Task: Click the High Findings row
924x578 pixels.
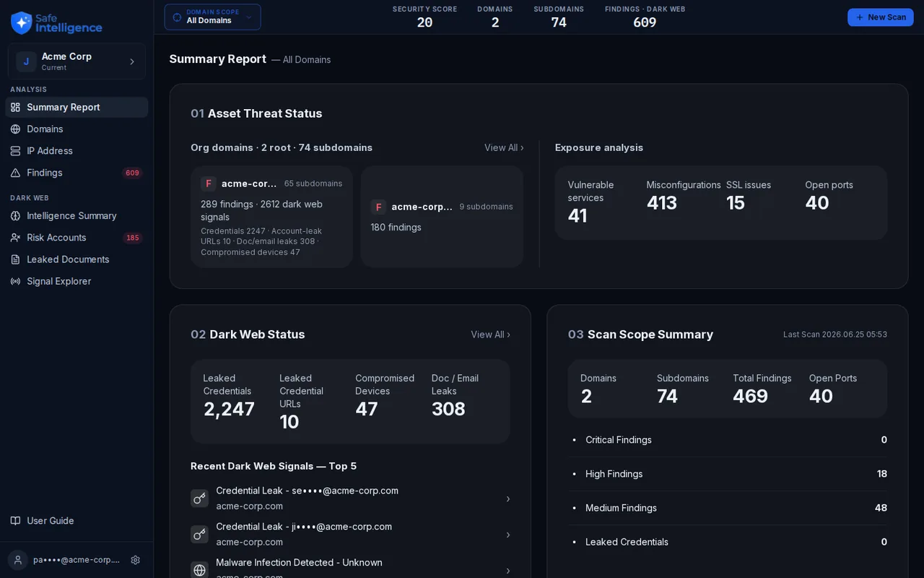Action: pos(728,474)
